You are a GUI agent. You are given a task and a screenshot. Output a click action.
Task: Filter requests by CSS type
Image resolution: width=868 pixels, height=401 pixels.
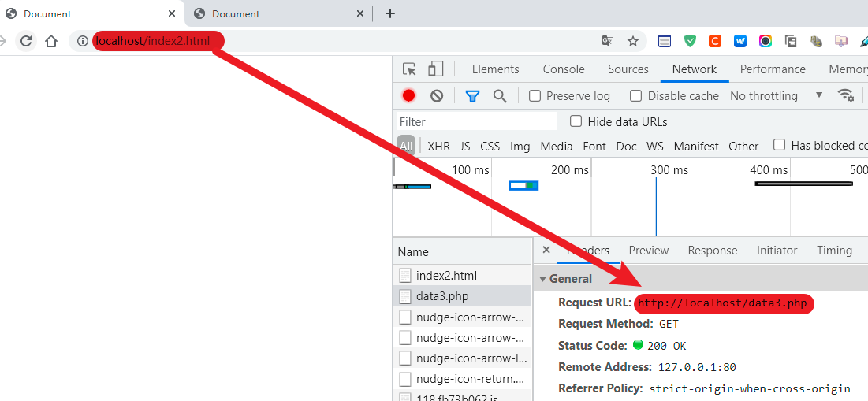(490, 146)
